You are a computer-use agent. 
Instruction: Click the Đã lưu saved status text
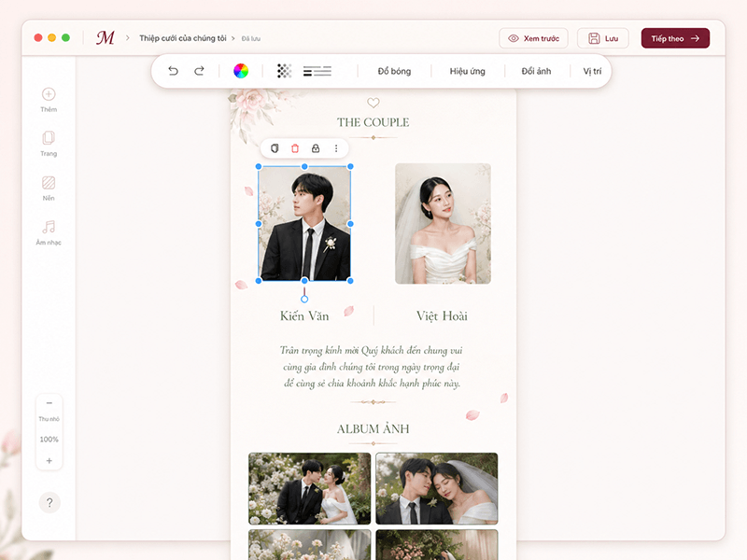pyautogui.click(x=250, y=38)
